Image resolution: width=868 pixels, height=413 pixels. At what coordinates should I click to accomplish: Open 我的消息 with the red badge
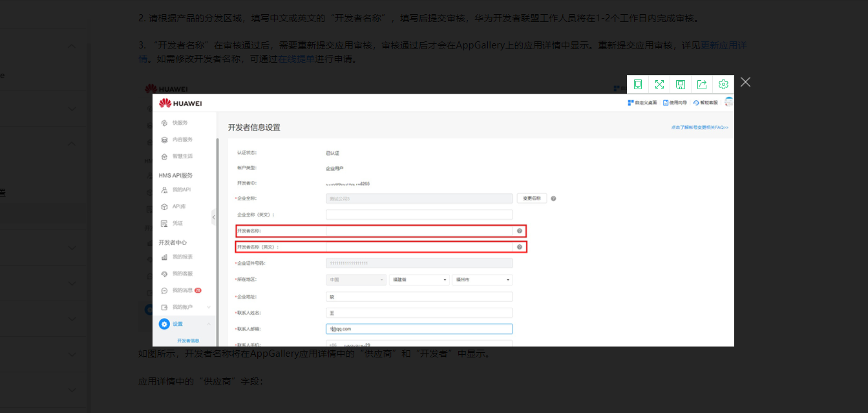[181, 291]
